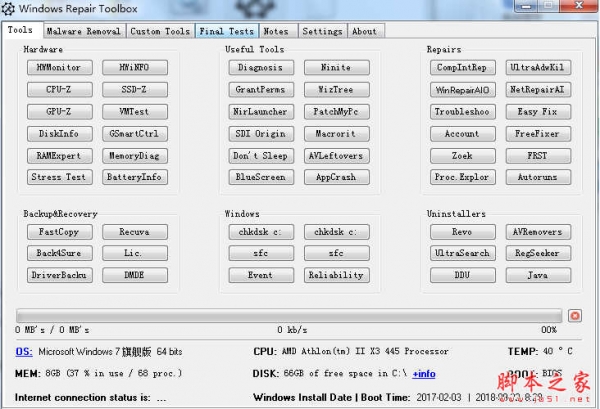600x409 pixels.
Task: Run DriverBacku
Action: tap(60, 275)
